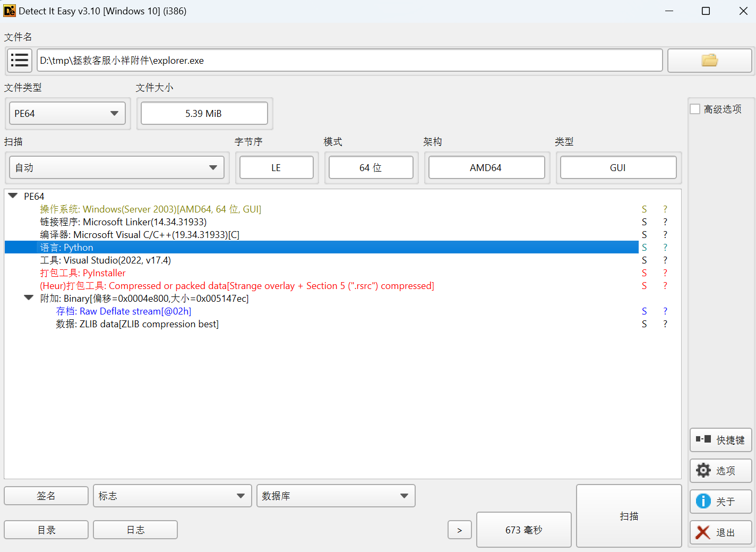Click the 签名 button

(46, 496)
